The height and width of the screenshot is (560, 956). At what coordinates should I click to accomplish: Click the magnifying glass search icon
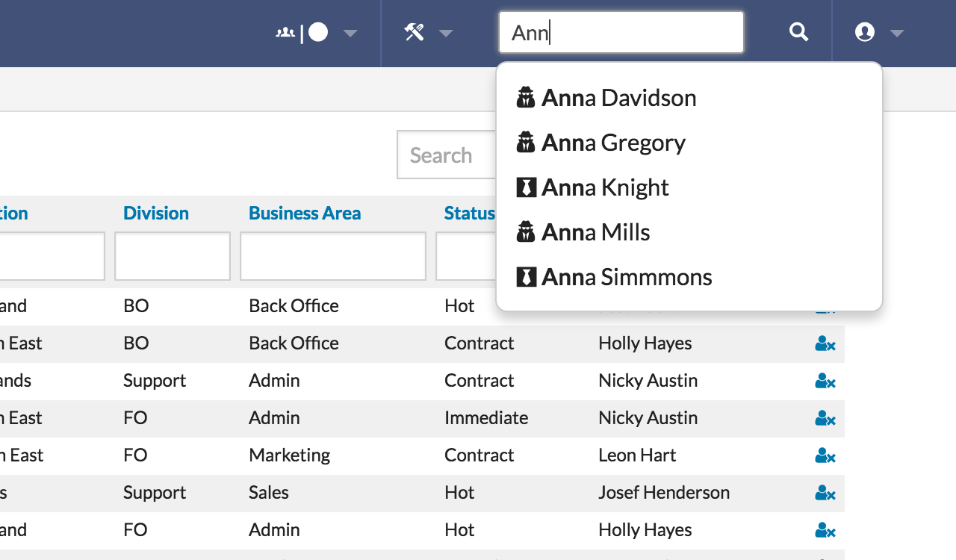point(798,32)
